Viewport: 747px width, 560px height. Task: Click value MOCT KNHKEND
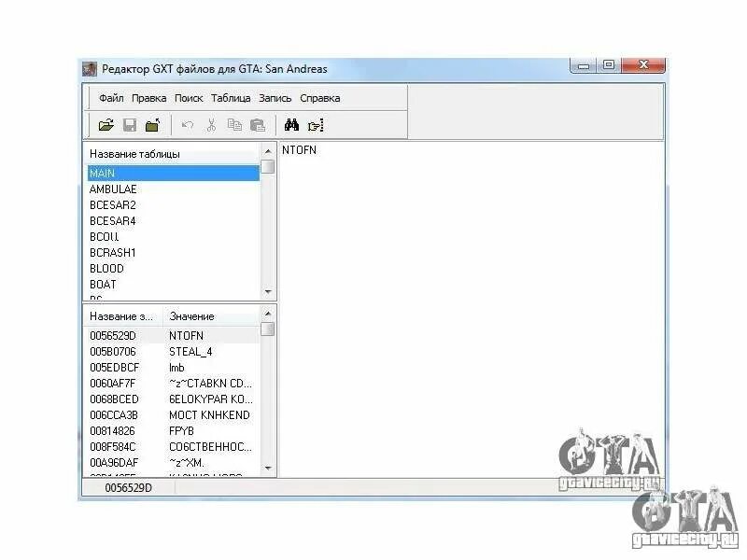[209, 415]
